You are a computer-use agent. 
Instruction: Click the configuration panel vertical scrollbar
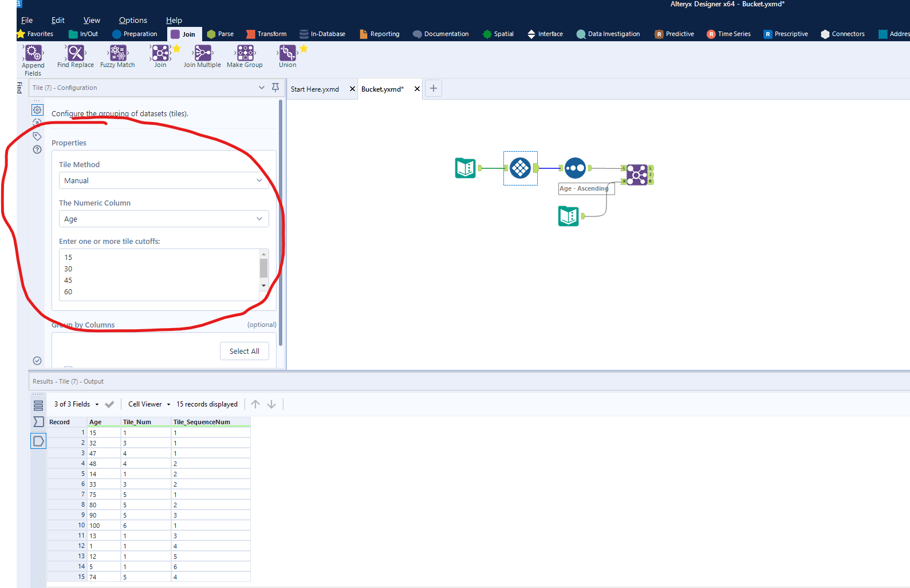281,223
